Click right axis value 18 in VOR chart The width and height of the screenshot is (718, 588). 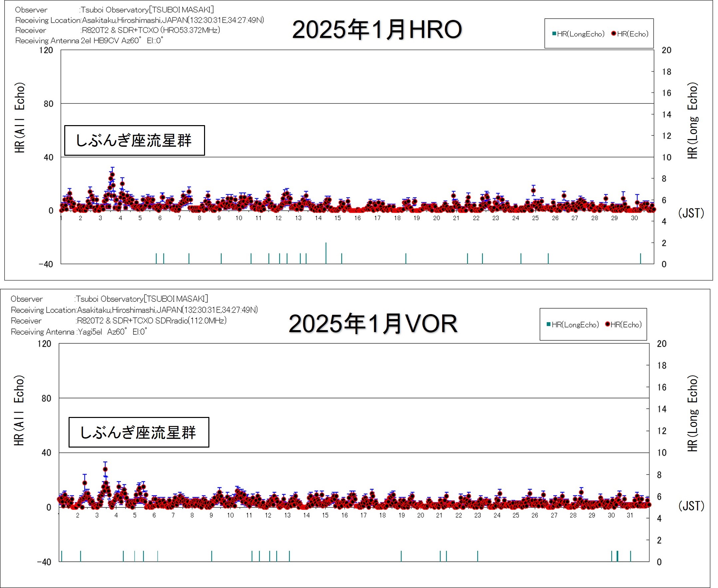tap(661, 365)
